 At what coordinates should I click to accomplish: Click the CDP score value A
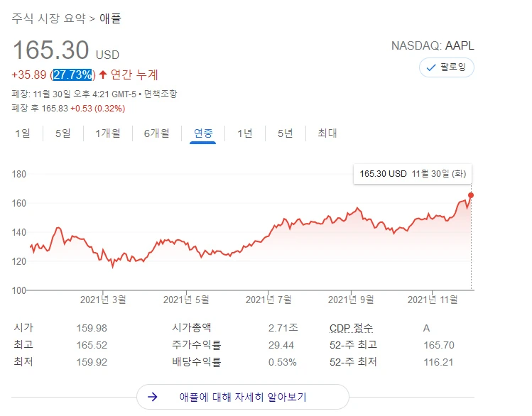(426, 328)
